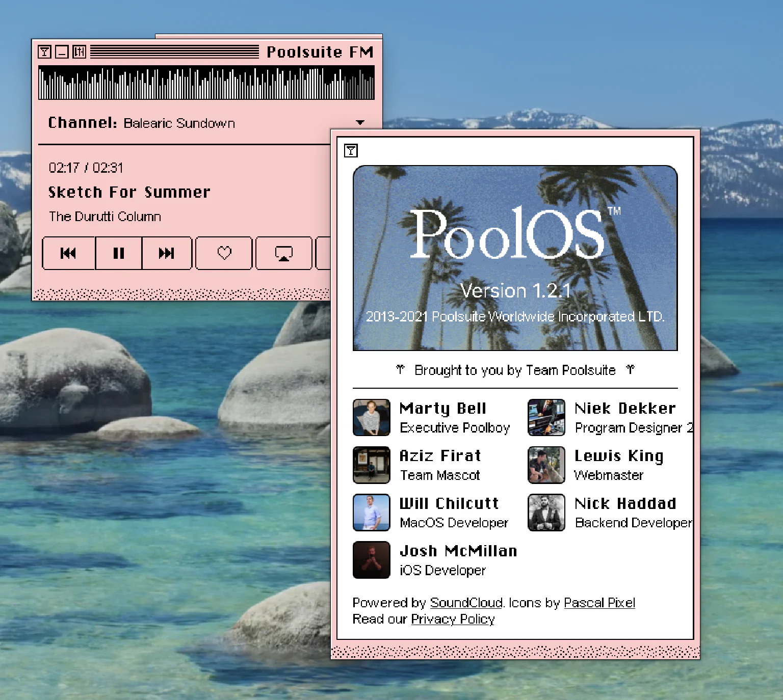
Task: Click the Webmaster role text
Action: (x=609, y=475)
